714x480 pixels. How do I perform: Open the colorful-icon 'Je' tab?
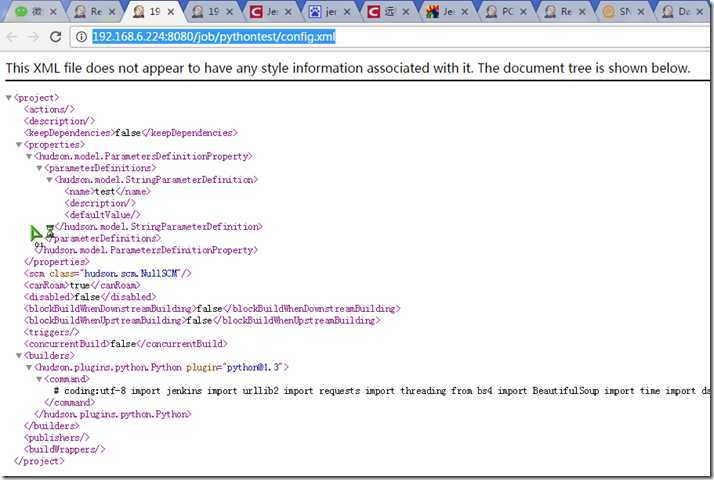click(447, 11)
